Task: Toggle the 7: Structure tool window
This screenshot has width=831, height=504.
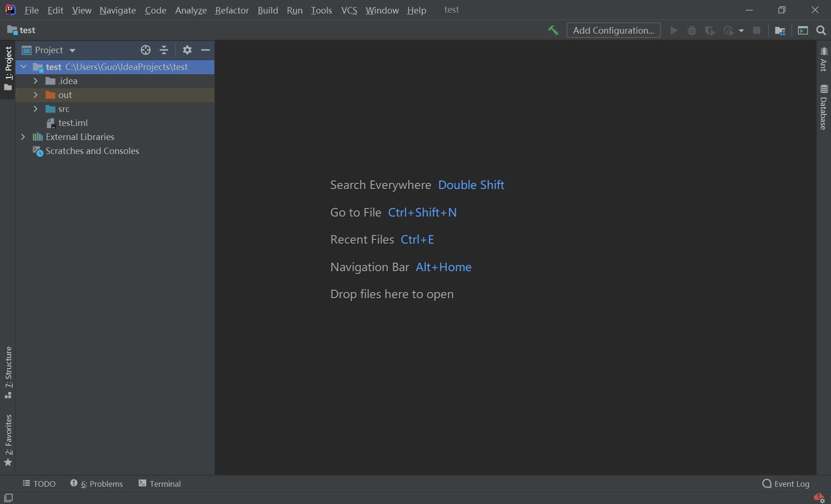Action: 8,372
